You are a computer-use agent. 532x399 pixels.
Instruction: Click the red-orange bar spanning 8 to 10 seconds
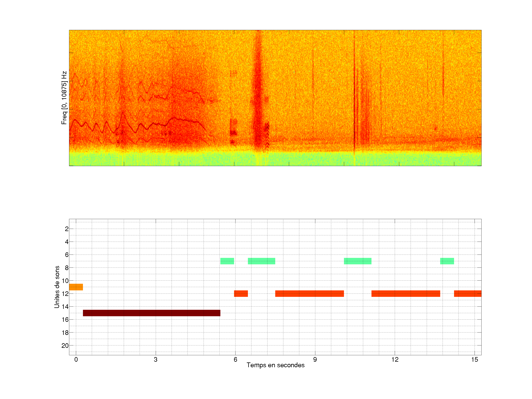coord(309,293)
